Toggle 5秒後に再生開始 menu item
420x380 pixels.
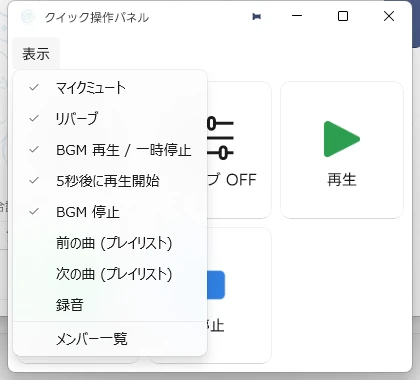[x=110, y=181]
